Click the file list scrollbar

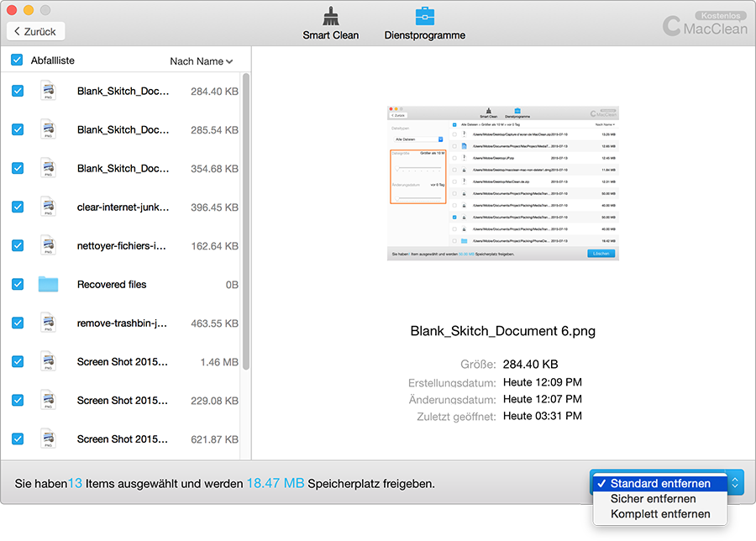(x=246, y=221)
